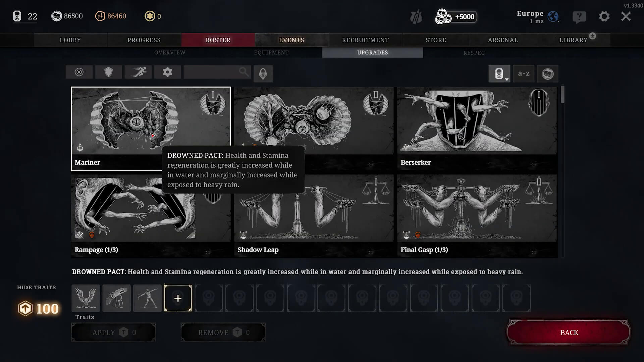Filter traits by crosshair target icon

point(79,72)
